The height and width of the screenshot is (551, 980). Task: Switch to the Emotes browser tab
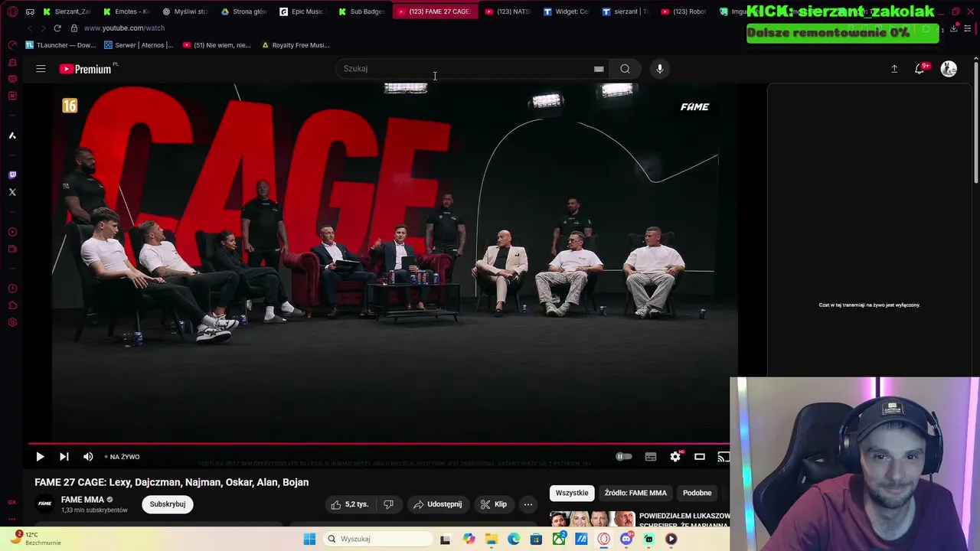(127, 11)
